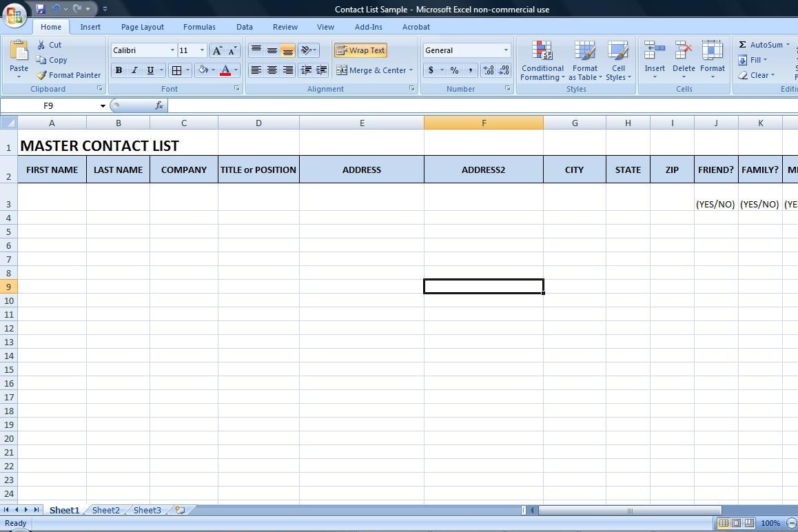
Task: Toggle Bold formatting
Action: tap(119, 70)
